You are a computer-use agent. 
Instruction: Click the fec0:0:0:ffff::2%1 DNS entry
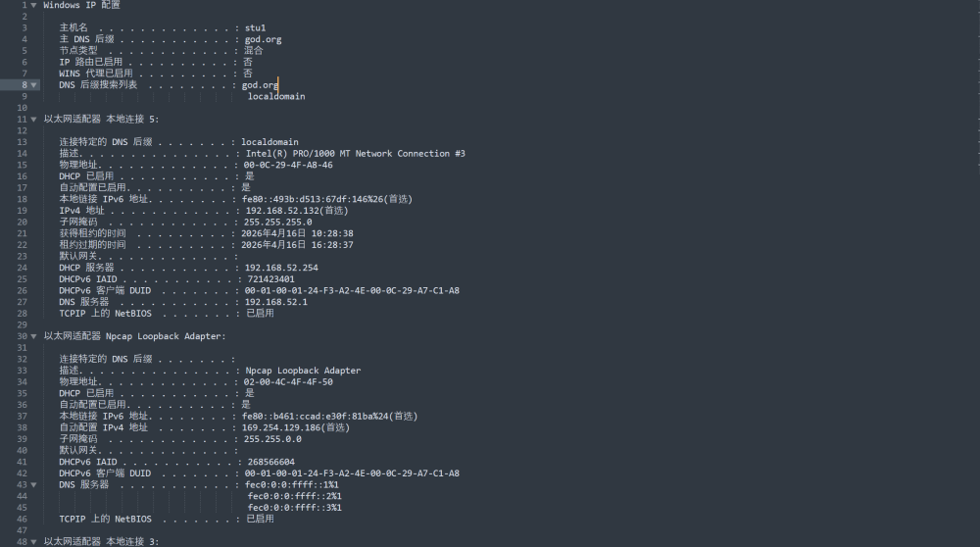click(294, 496)
